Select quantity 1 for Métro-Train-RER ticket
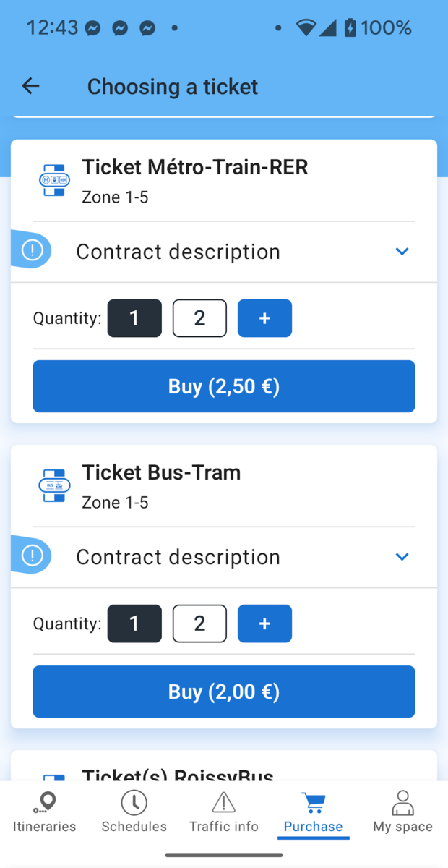 click(134, 318)
